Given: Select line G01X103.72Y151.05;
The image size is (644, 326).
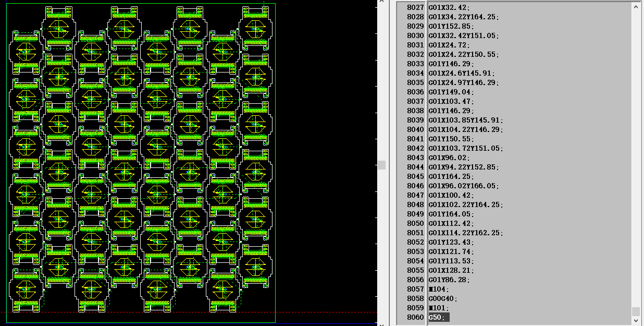Looking at the screenshot, I should coord(466,149).
